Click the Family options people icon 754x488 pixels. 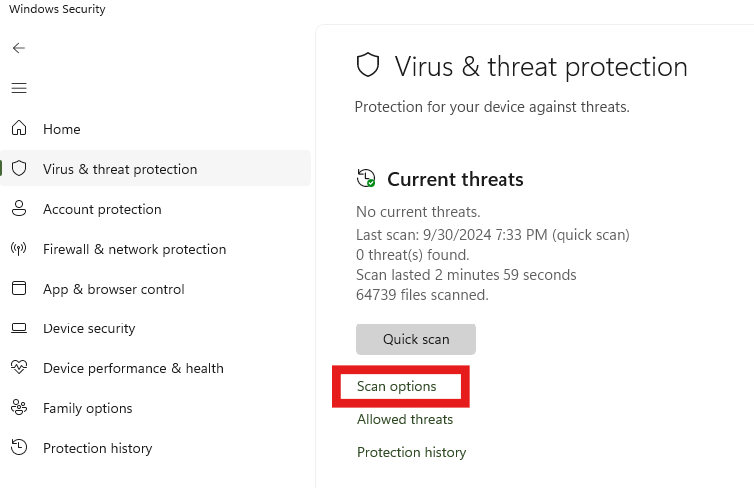point(19,407)
